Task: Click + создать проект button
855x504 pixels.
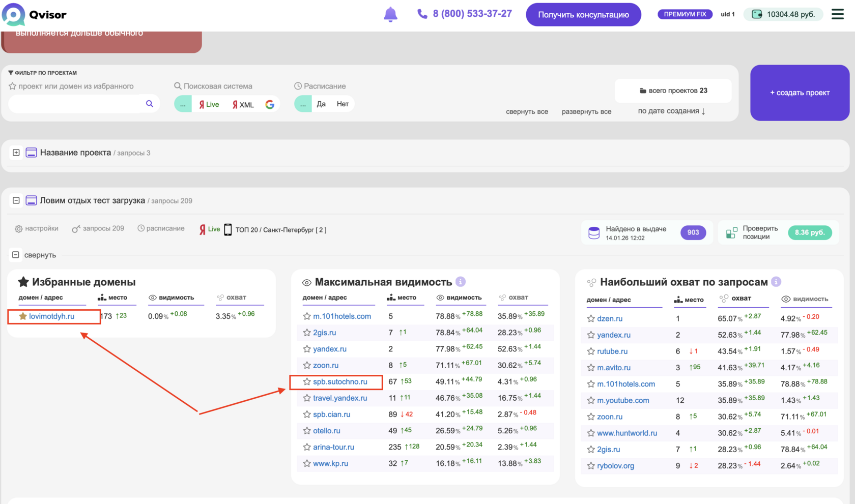Action: tap(800, 93)
